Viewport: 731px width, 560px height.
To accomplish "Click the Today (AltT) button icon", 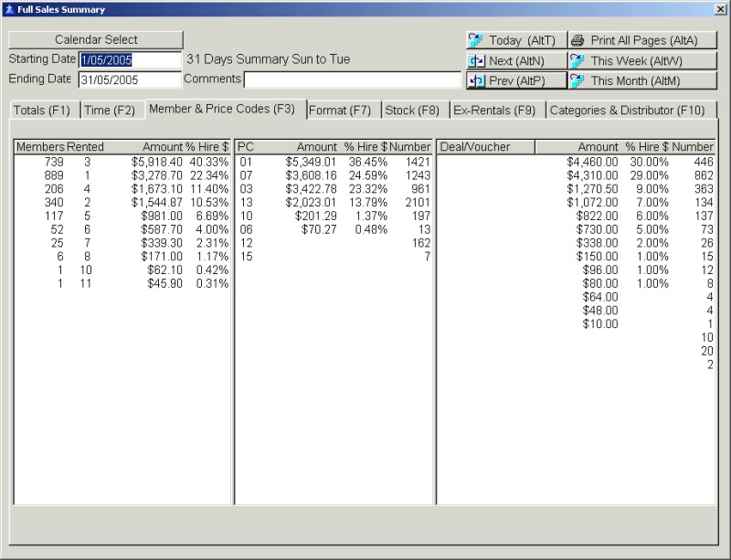I will click(x=475, y=40).
